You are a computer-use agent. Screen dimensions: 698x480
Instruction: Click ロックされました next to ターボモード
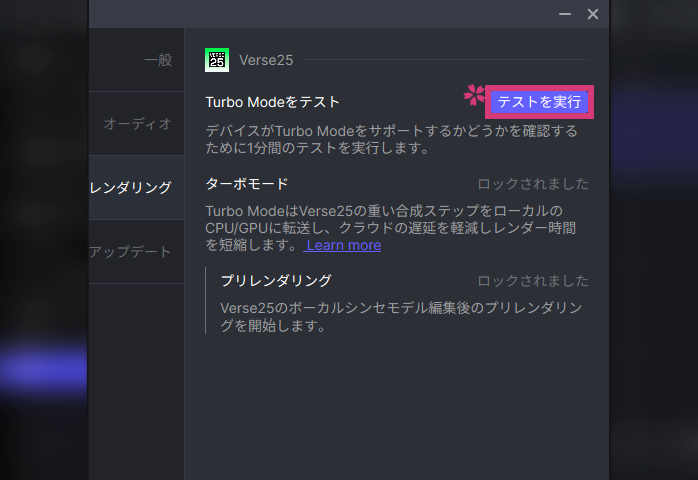(x=533, y=184)
